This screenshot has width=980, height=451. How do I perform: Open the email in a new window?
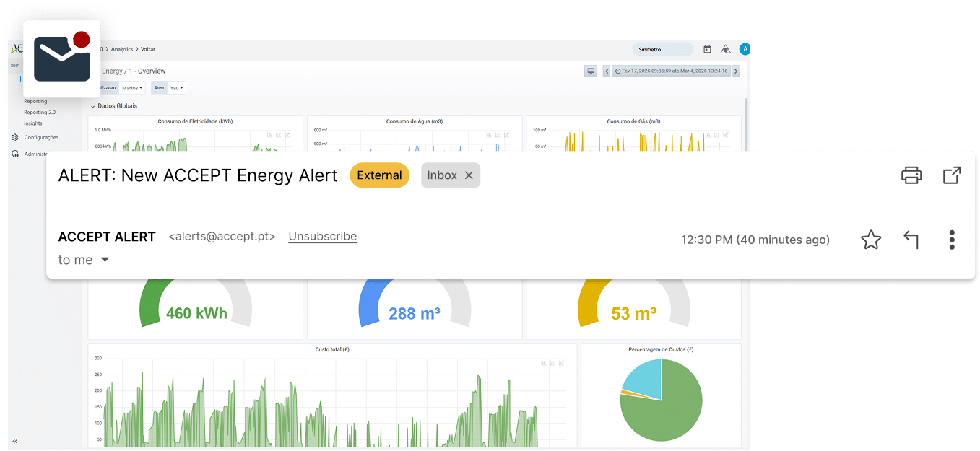tap(952, 175)
